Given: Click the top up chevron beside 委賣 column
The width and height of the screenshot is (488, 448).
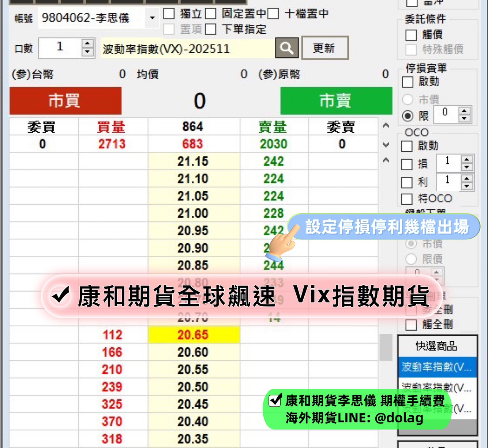Looking at the screenshot, I should click(386, 126).
